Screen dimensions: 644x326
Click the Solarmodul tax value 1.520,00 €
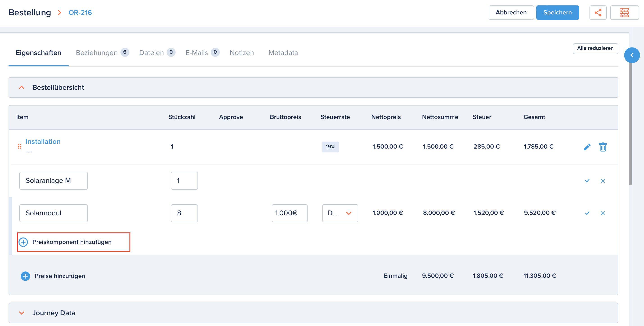[x=488, y=213]
